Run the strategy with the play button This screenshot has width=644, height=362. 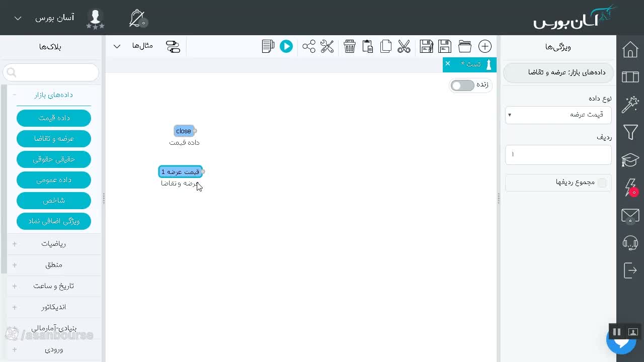286,46
